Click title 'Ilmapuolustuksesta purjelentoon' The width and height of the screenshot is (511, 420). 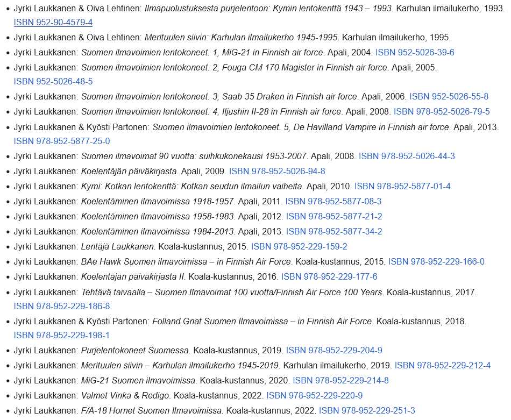(x=207, y=8)
